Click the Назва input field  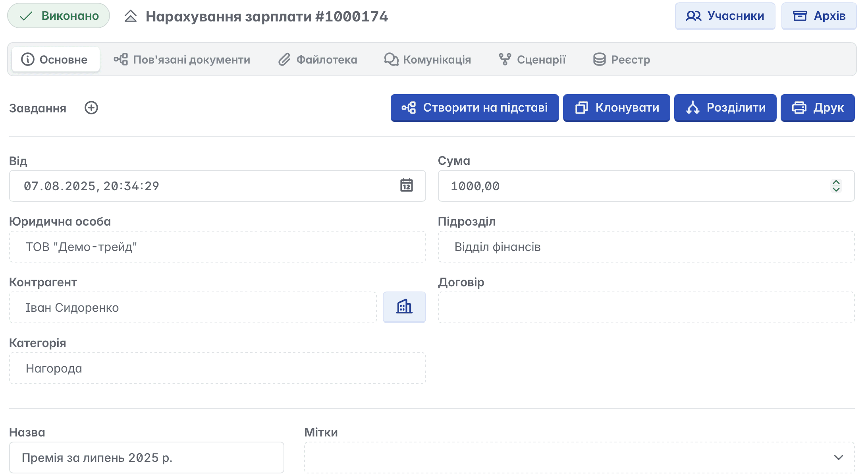[x=147, y=457]
